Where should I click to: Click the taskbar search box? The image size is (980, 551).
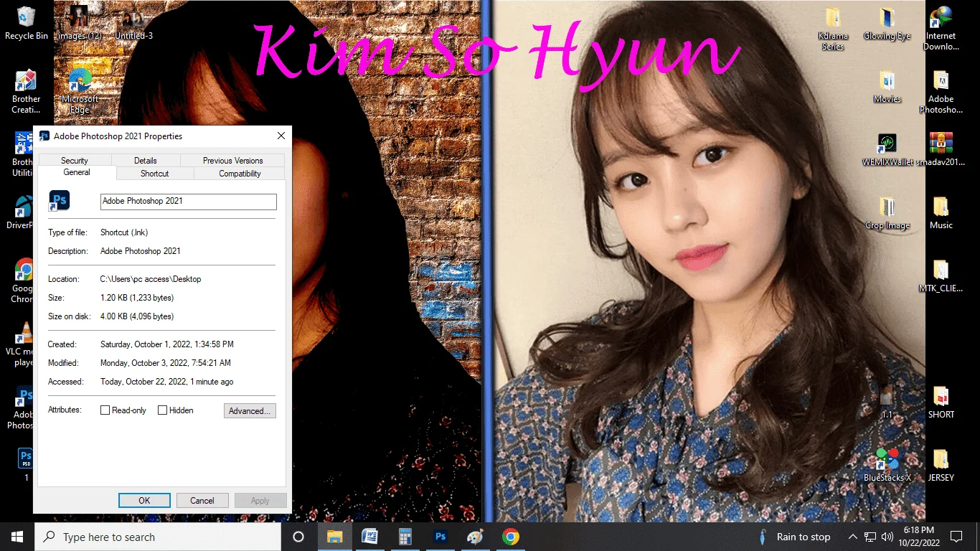pyautogui.click(x=158, y=537)
